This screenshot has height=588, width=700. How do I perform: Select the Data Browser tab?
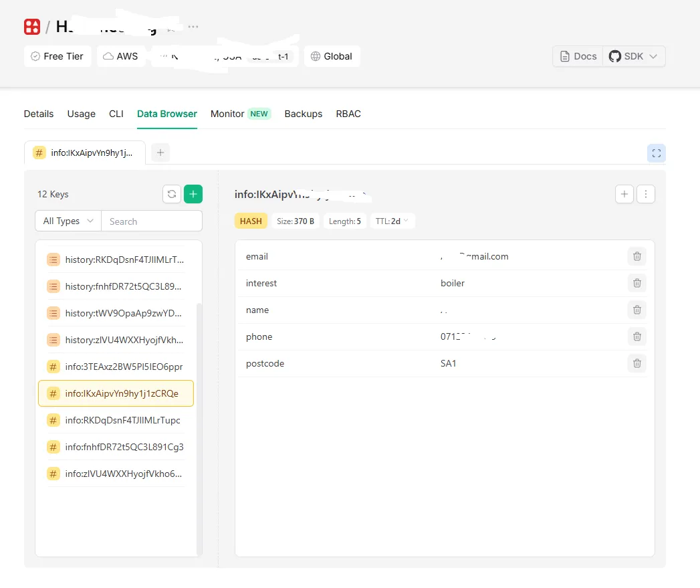[167, 114]
